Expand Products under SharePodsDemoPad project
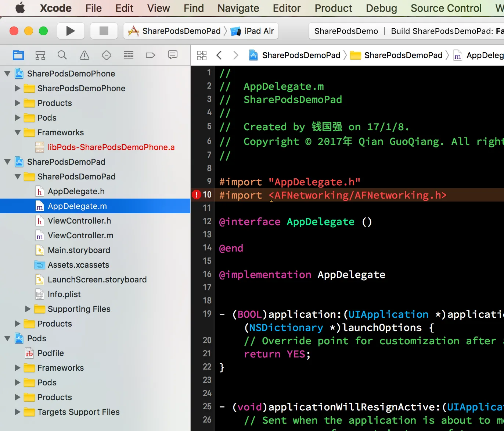The height and width of the screenshot is (431, 504). tap(17, 324)
